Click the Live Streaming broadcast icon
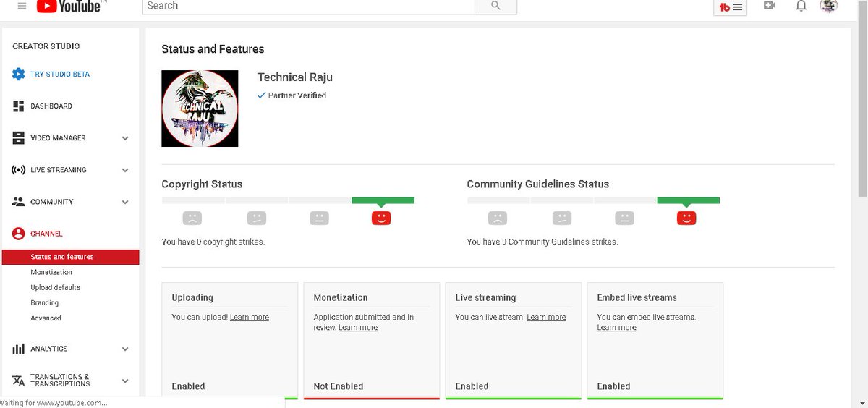868x408 pixels. point(19,170)
